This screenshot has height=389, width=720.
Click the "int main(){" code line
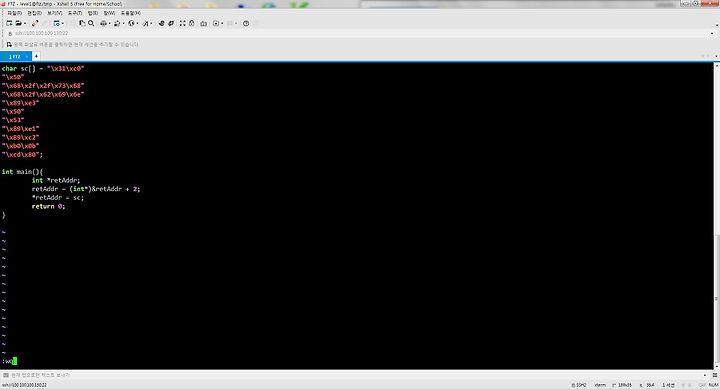pyautogui.click(x=22, y=172)
